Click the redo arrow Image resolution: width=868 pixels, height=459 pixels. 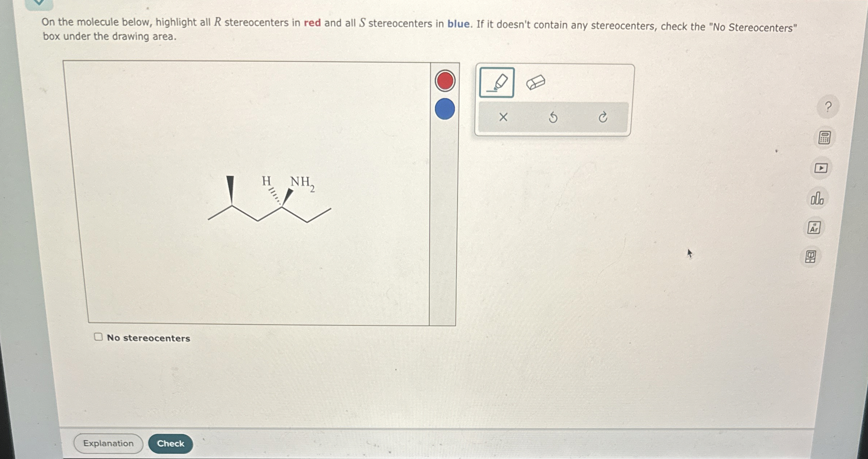(x=602, y=117)
